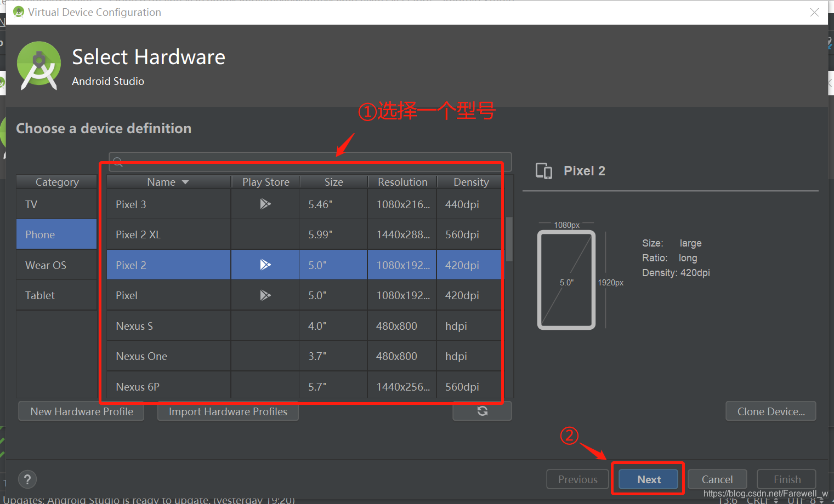
Task: Click the 4.0" size cell
Action: click(x=333, y=326)
